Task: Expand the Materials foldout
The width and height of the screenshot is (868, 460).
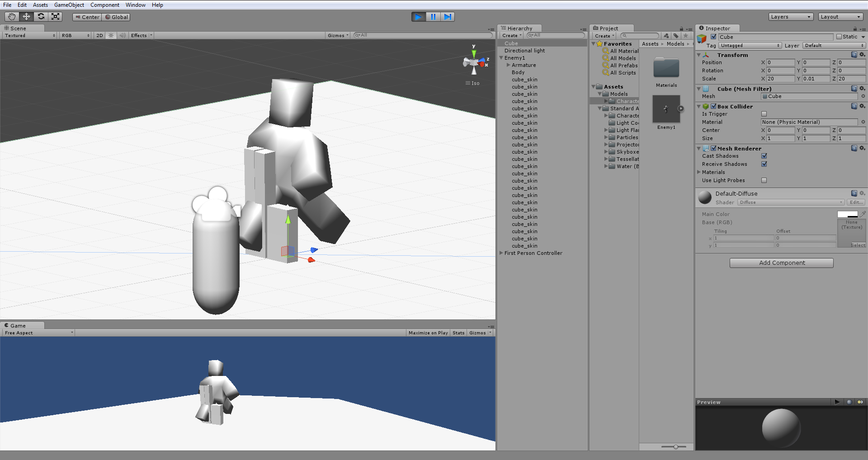Action: coord(699,172)
